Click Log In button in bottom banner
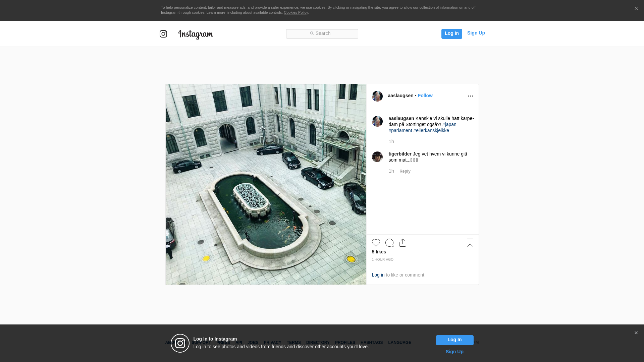 (455, 340)
